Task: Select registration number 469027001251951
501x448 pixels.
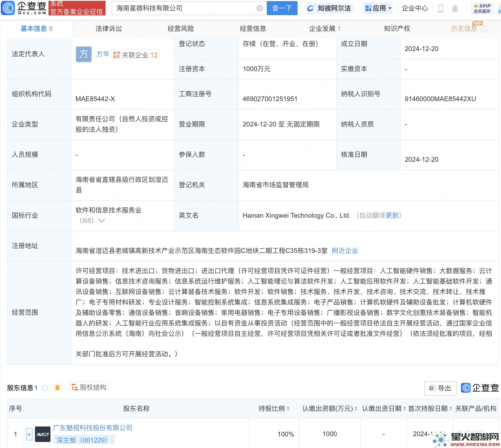Action: coord(270,99)
